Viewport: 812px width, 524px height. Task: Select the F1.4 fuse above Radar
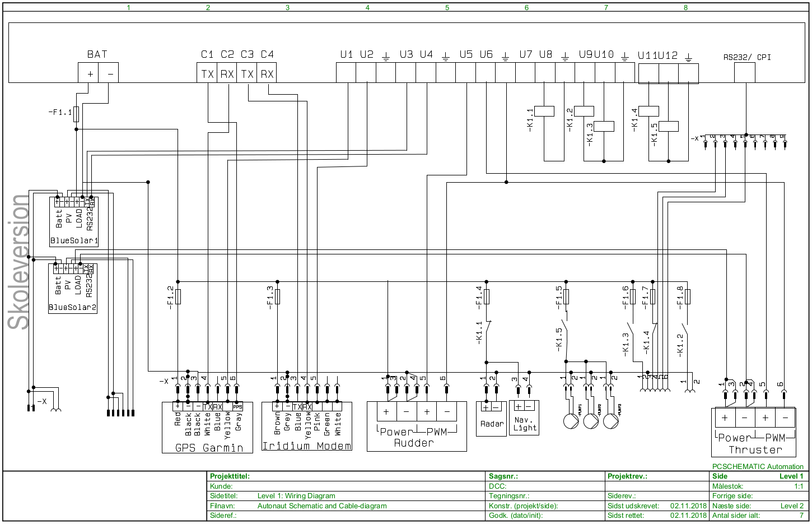(x=487, y=296)
